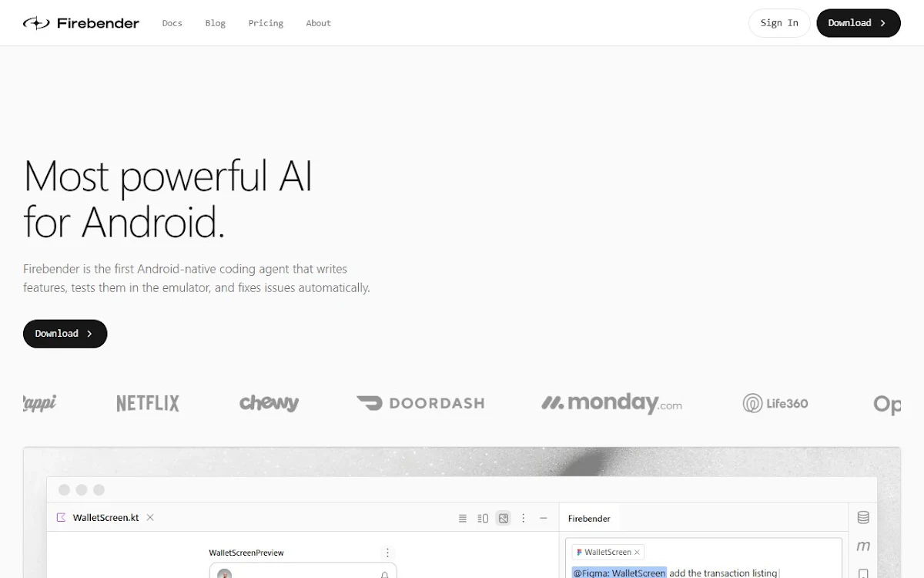Switch editor to code-only view icon
The height and width of the screenshot is (578, 924).
point(463,519)
